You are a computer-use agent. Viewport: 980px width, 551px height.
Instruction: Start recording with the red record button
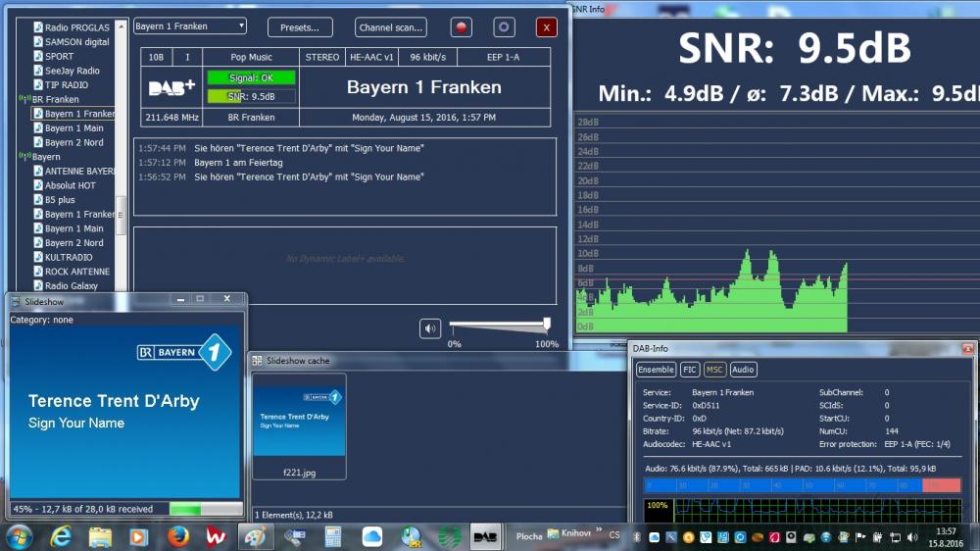[462, 27]
